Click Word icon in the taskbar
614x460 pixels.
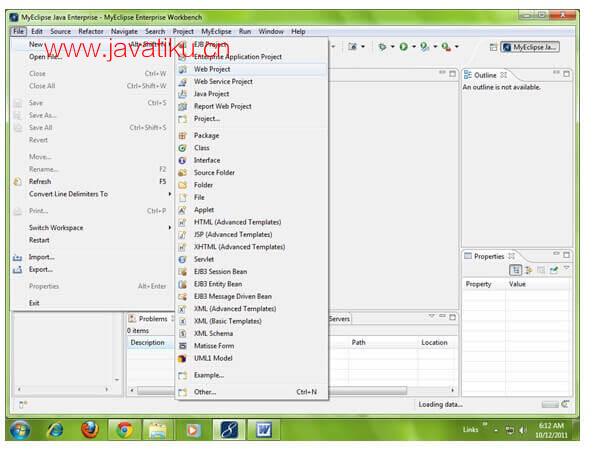click(x=264, y=430)
